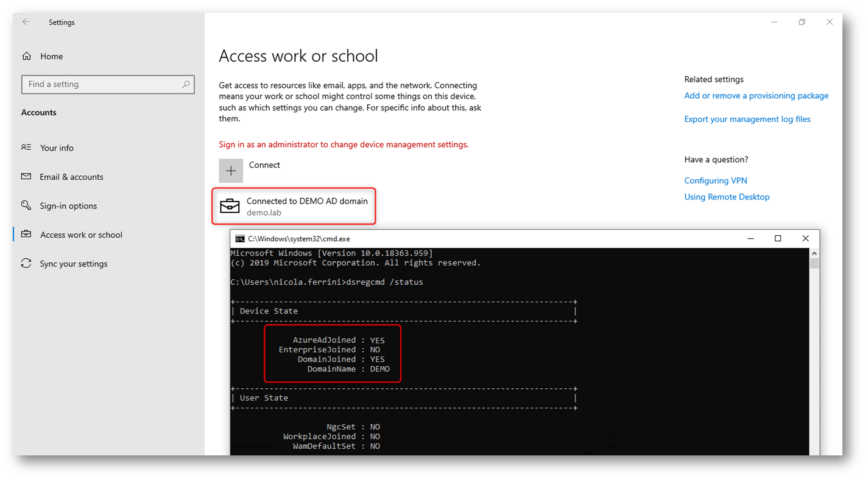Go to Settings Home
Screen dimensions: 868x481
click(x=51, y=56)
